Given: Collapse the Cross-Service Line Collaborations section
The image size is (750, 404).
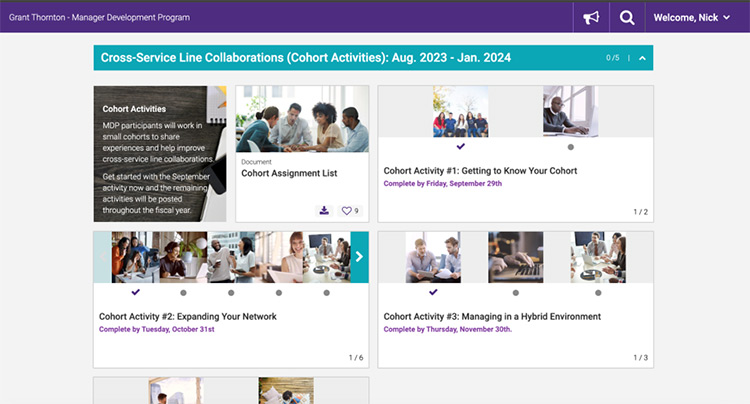Looking at the screenshot, I should pos(642,58).
